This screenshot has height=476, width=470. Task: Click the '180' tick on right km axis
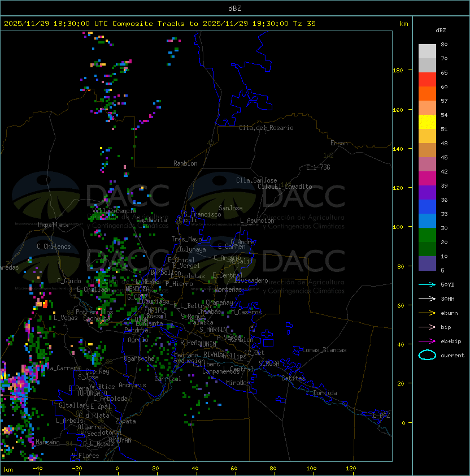coord(398,70)
